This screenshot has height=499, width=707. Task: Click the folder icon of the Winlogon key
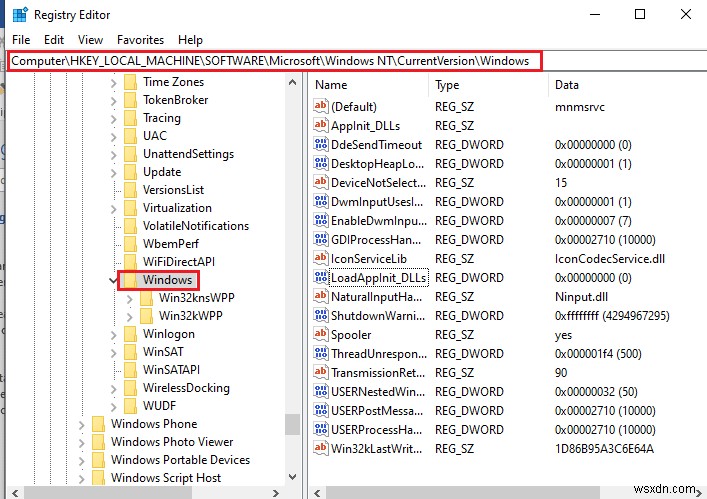tap(130, 334)
